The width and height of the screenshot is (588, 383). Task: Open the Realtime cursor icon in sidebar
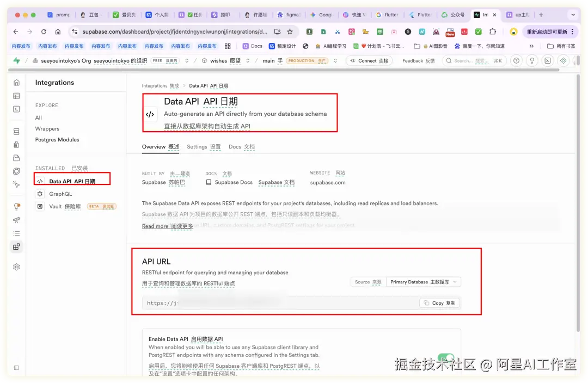(16, 184)
